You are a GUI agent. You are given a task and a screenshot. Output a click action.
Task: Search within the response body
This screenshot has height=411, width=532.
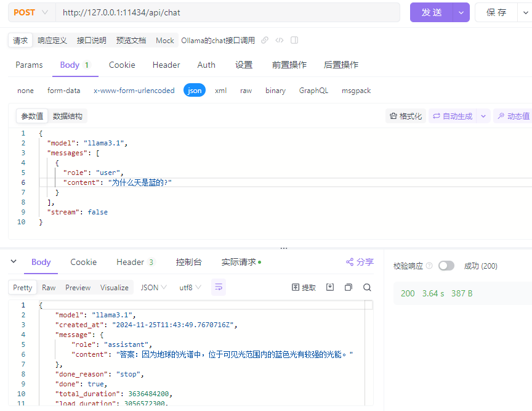(367, 287)
